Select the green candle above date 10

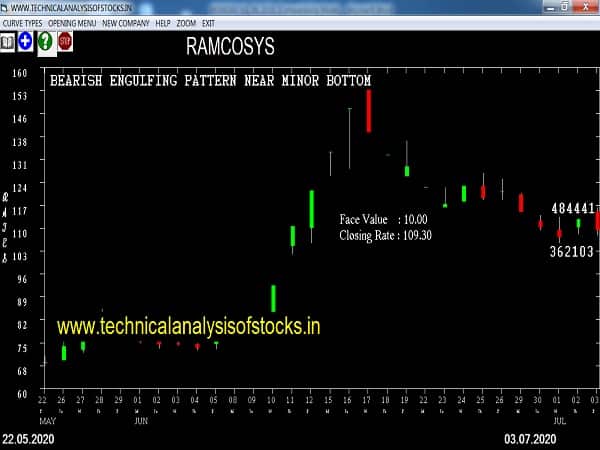273,297
